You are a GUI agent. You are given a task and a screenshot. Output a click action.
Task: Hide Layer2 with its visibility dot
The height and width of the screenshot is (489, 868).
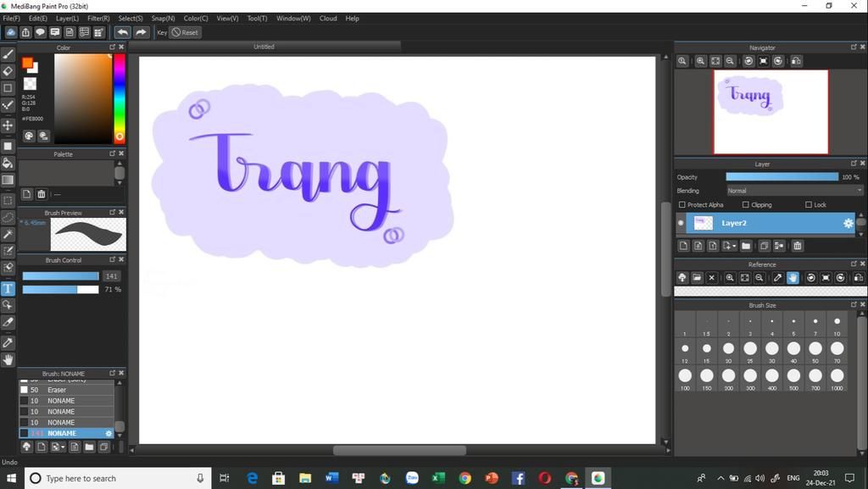tap(681, 223)
